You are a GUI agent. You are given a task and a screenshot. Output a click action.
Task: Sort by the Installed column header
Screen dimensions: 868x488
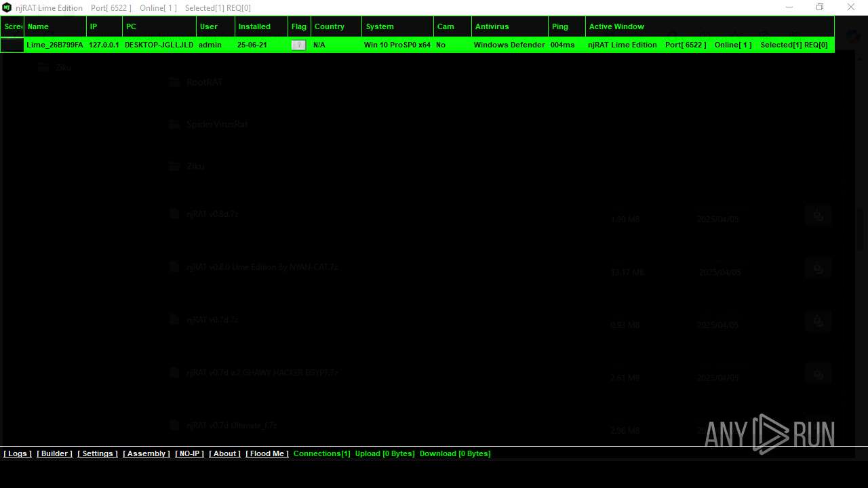(262, 26)
